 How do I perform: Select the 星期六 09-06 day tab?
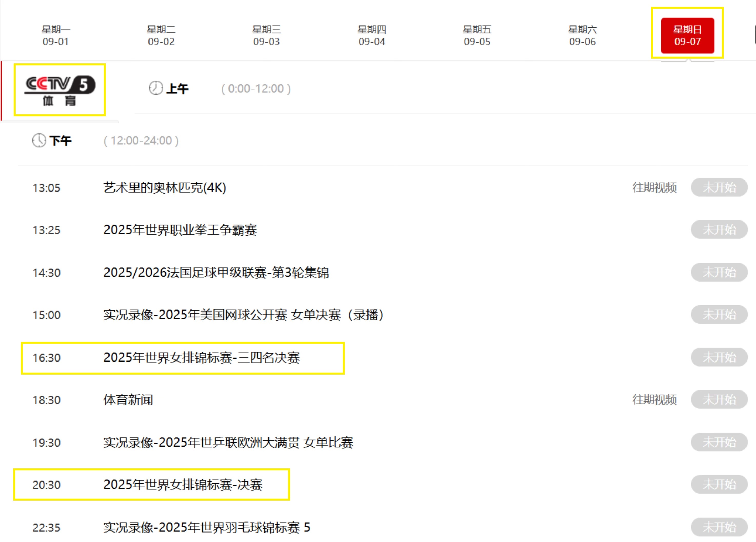point(582,35)
